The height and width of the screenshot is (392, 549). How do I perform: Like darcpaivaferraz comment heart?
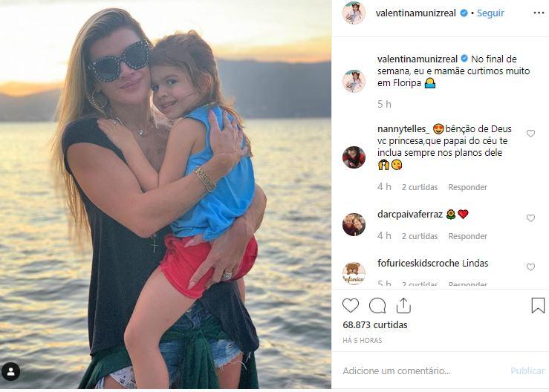530,218
